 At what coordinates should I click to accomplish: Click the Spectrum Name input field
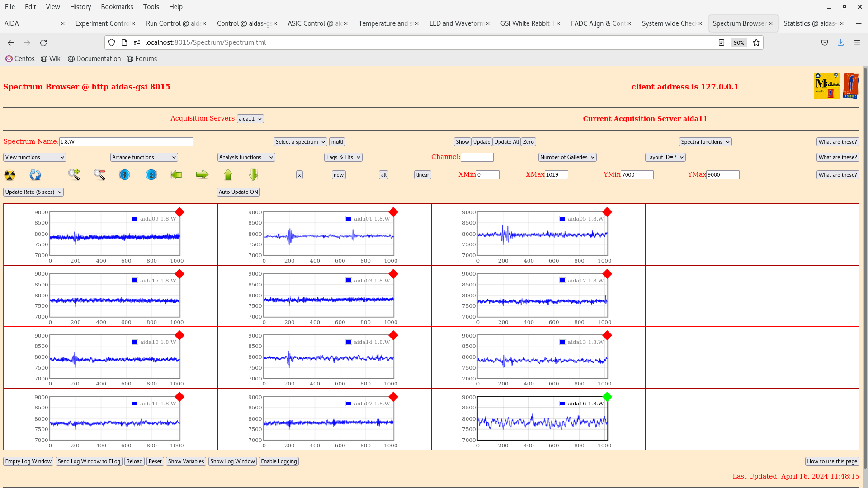coord(126,142)
